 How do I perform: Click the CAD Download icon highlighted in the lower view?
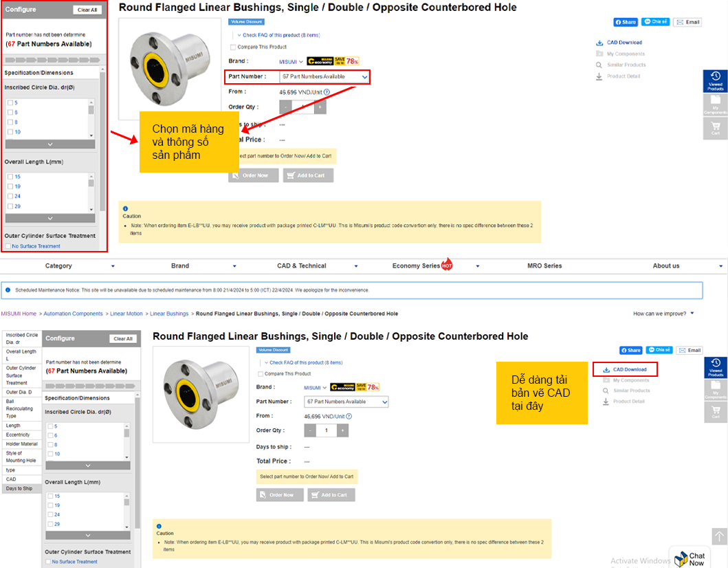[606, 370]
